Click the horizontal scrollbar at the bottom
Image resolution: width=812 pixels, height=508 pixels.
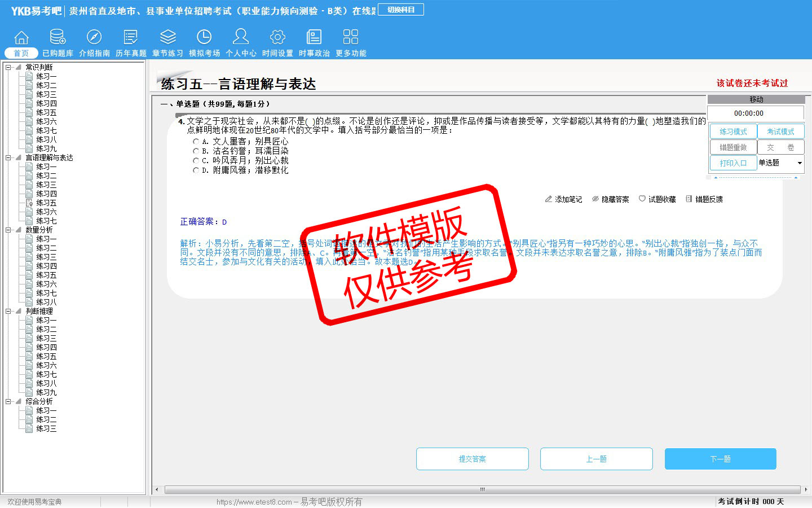pyautogui.click(x=482, y=489)
